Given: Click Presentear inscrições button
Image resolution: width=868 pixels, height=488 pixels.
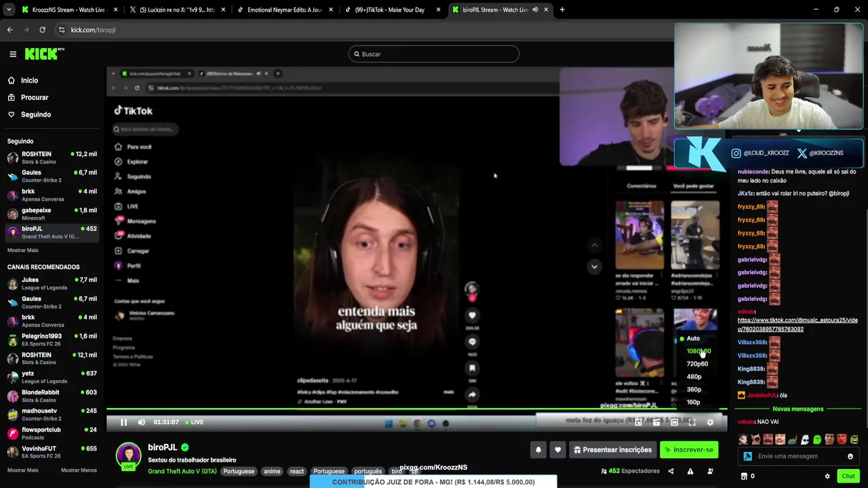Looking at the screenshot, I should (612, 449).
